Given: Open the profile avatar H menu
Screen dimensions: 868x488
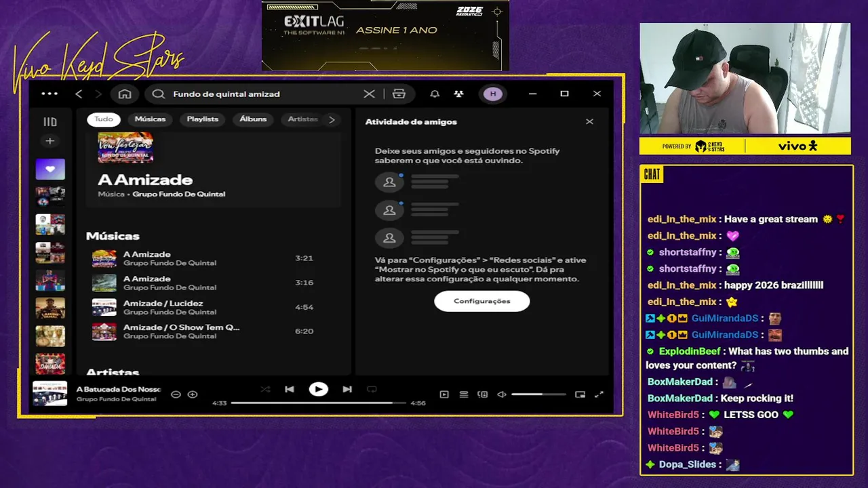Looking at the screenshot, I should 493,94.
